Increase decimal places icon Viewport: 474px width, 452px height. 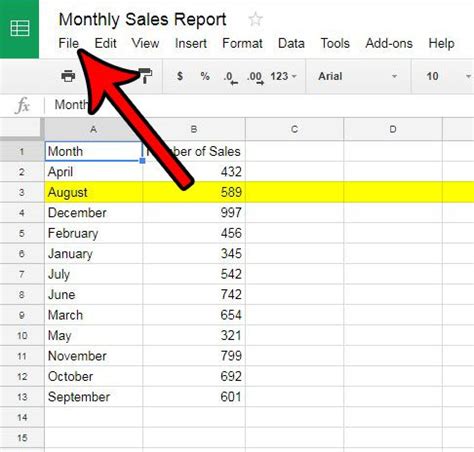click(256, 77)
